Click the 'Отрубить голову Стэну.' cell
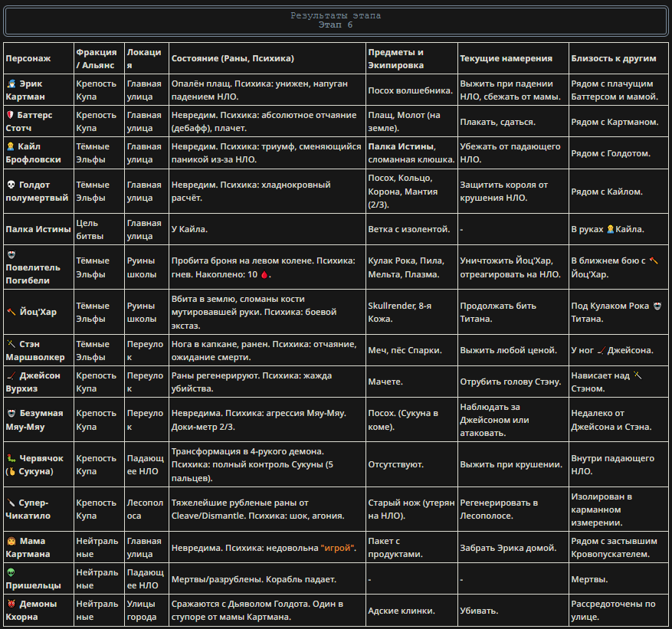Viewport: 672px width, 629px height. (513, 382)
